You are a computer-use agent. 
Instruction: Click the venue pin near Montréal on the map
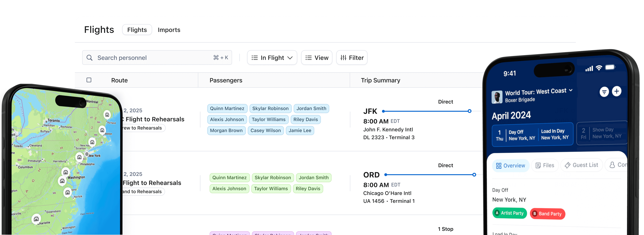[x=107, y=115]
